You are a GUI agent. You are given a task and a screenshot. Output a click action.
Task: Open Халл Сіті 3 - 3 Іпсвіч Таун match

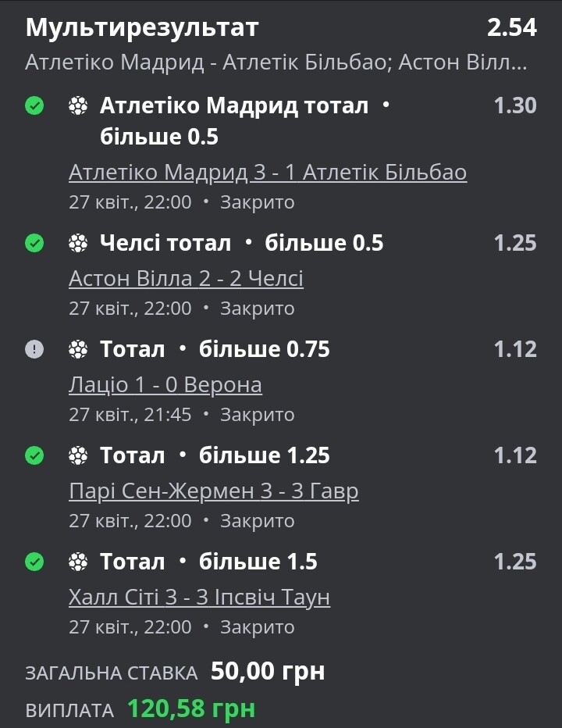point(200,598)
